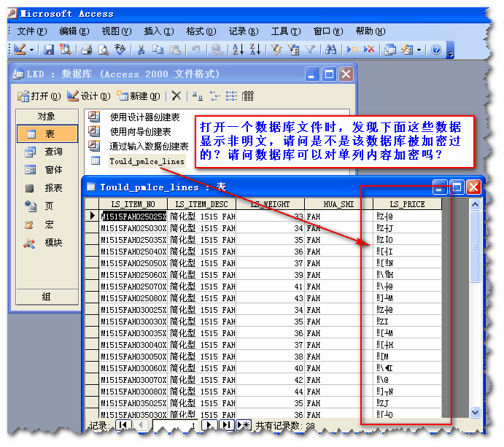Switch LKD window to list view
Screen dimensions: 504x447
pos(231,96)
